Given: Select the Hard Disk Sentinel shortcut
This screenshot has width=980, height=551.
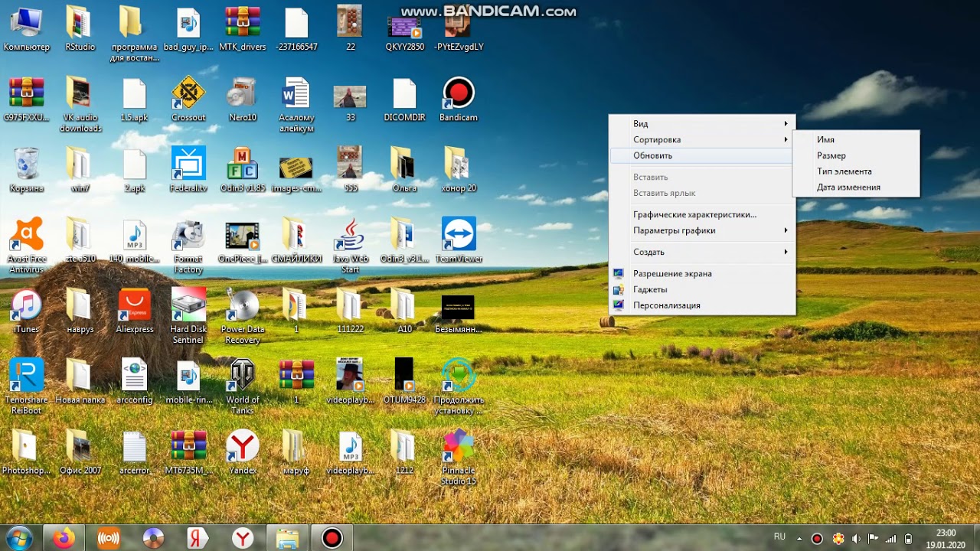Looking at the screenshot, I should (x=188, y=316).
